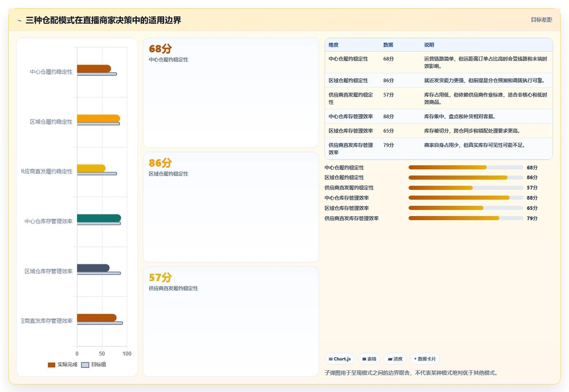
Task: Click the 100 tick on the chart axis
Action: (127, 354)
